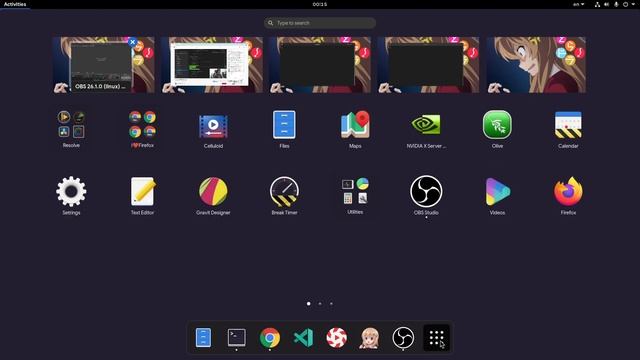The width and height of the screenshot is (640, 360).
Task: Go to first app grid page dot
Action: 309,303
